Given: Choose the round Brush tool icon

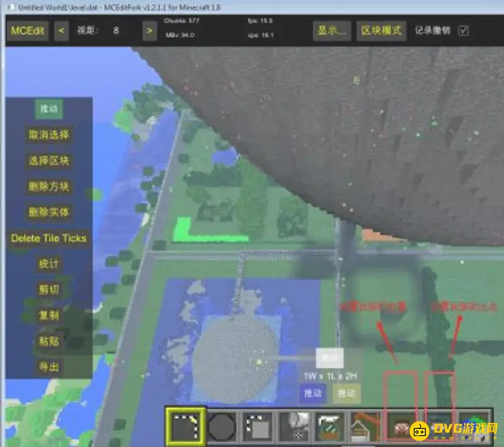Looking at the screenshot, I should tap(222, 427).
